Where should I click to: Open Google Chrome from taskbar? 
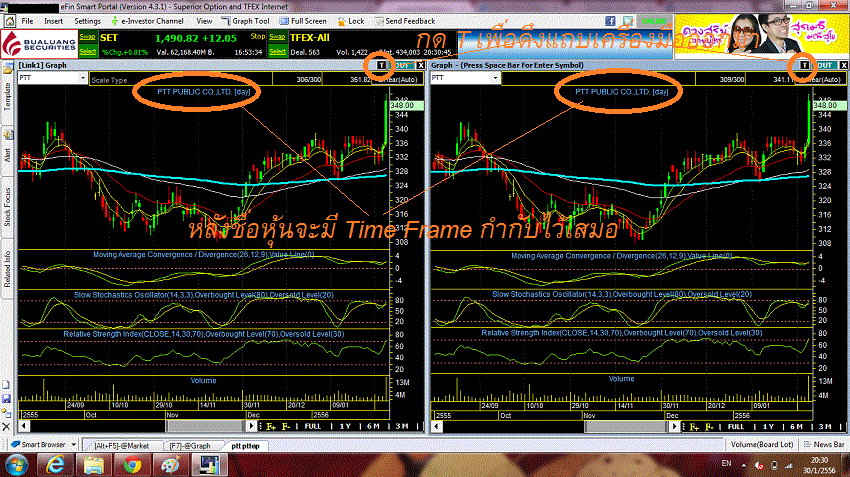(x=132, y=465)
